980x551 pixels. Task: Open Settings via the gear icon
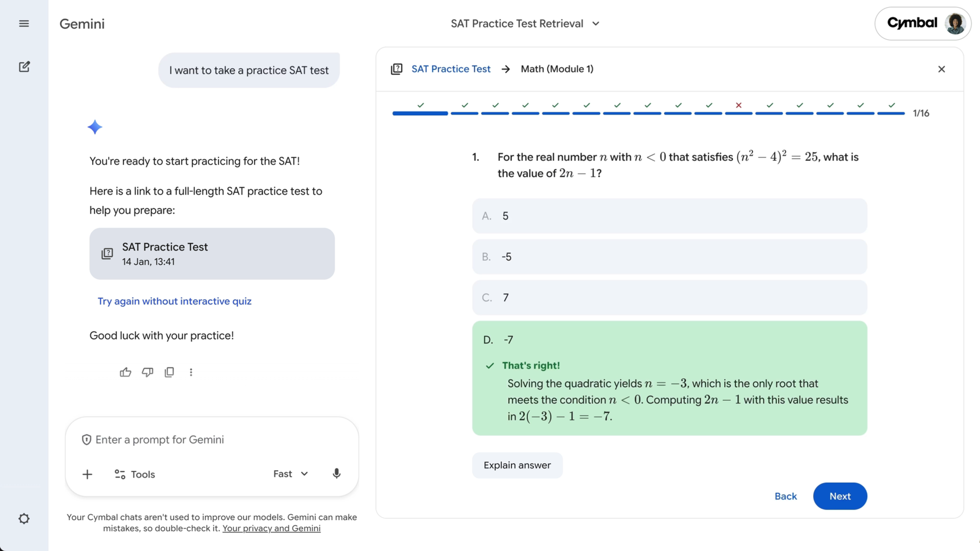24,518
